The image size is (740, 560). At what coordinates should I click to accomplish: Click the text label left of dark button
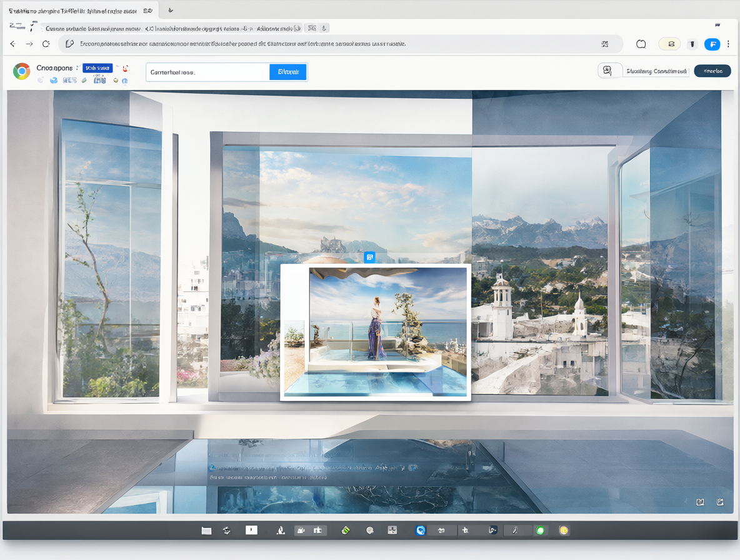(x=656, y=71)
